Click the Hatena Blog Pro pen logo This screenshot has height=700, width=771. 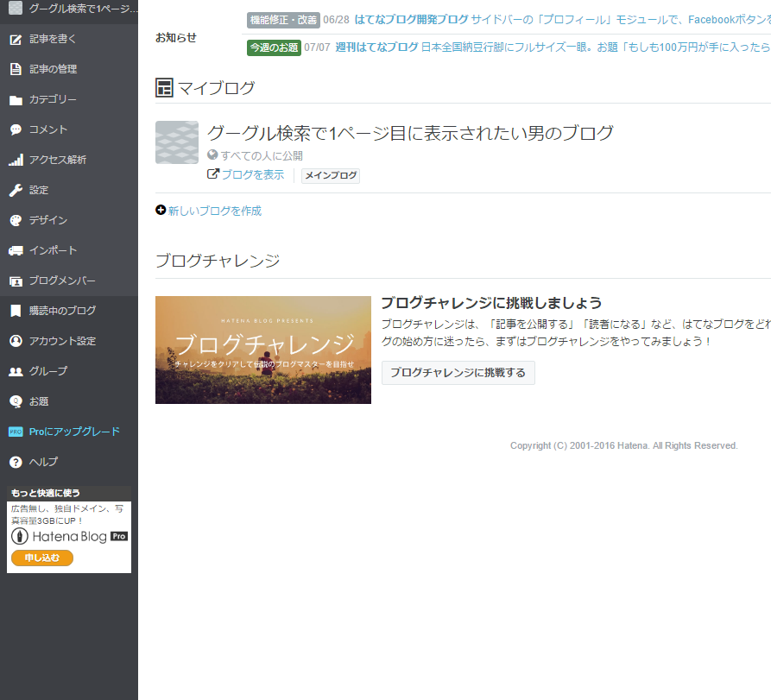pyautogui.click(x=20, y=536)
